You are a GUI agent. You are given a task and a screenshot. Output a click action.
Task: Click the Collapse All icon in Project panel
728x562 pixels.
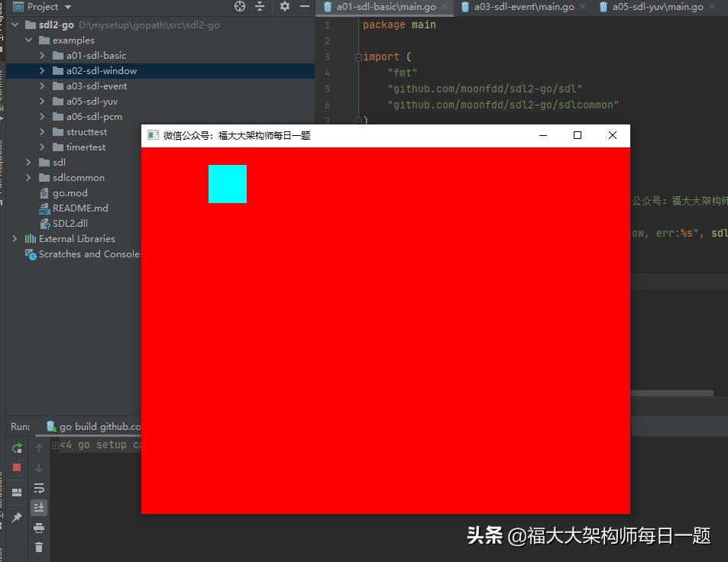260,6
